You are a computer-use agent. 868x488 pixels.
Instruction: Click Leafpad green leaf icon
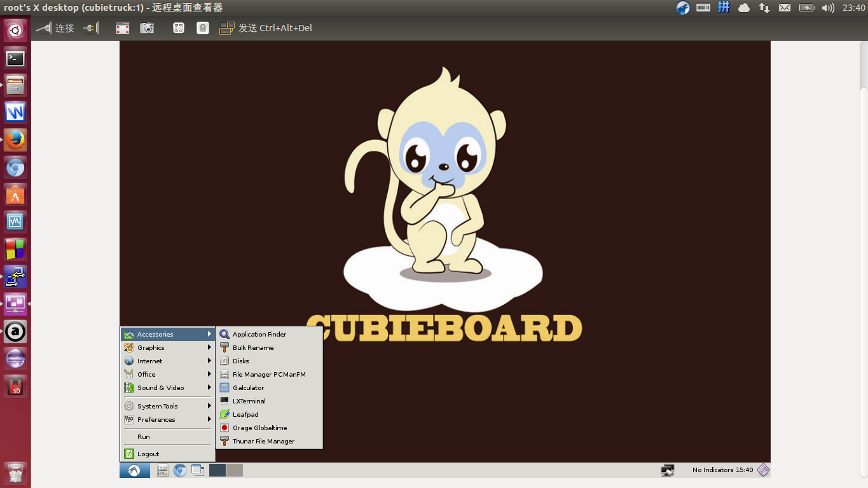pyautogui.click(x=224, y=414)
